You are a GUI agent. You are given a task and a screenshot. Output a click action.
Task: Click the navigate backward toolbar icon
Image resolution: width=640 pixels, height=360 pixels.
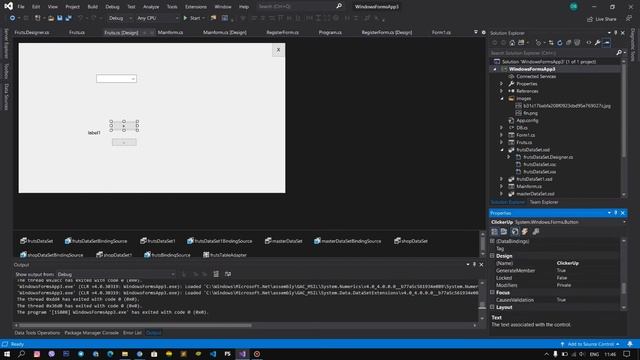12,18
